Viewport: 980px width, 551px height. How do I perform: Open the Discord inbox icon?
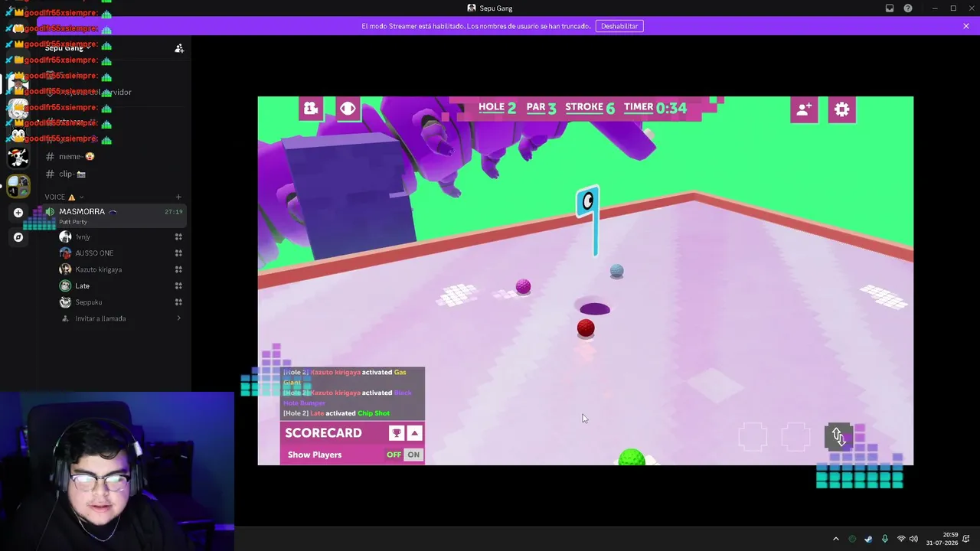890,8
